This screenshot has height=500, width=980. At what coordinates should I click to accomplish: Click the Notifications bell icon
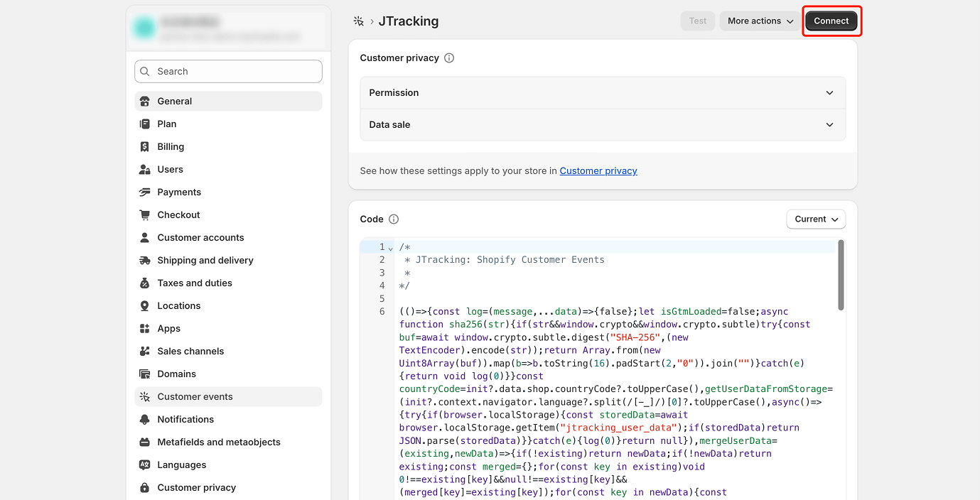click(145, 420)
